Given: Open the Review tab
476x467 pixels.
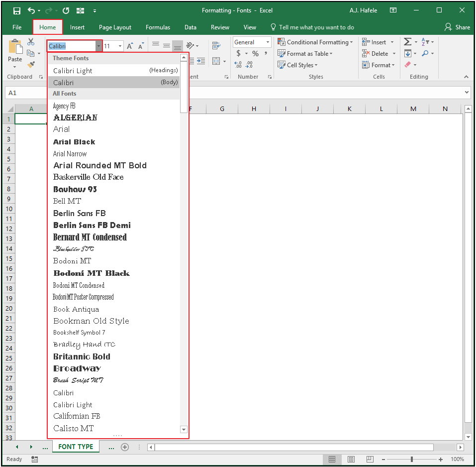Looking at the screenshot, I should (x=220, y=27).
